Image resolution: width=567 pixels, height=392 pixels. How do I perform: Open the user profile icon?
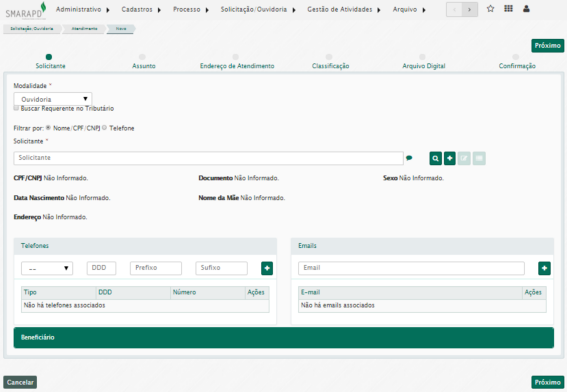tap(526, 9)
